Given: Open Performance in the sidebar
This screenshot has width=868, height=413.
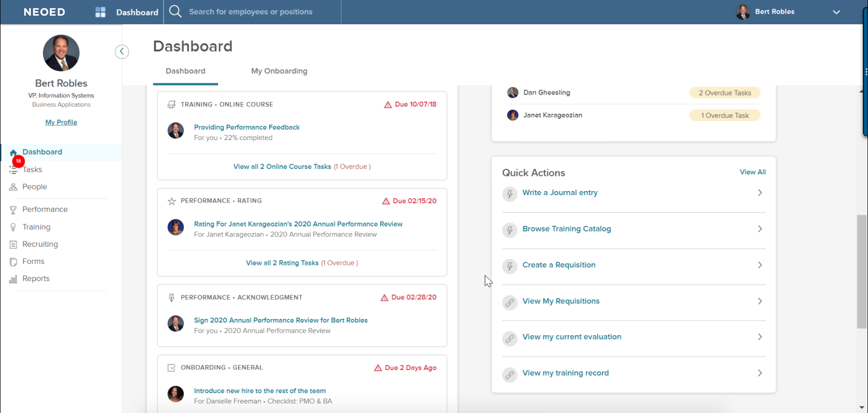Looking at the screenshot, I should [x=45, y=209].
